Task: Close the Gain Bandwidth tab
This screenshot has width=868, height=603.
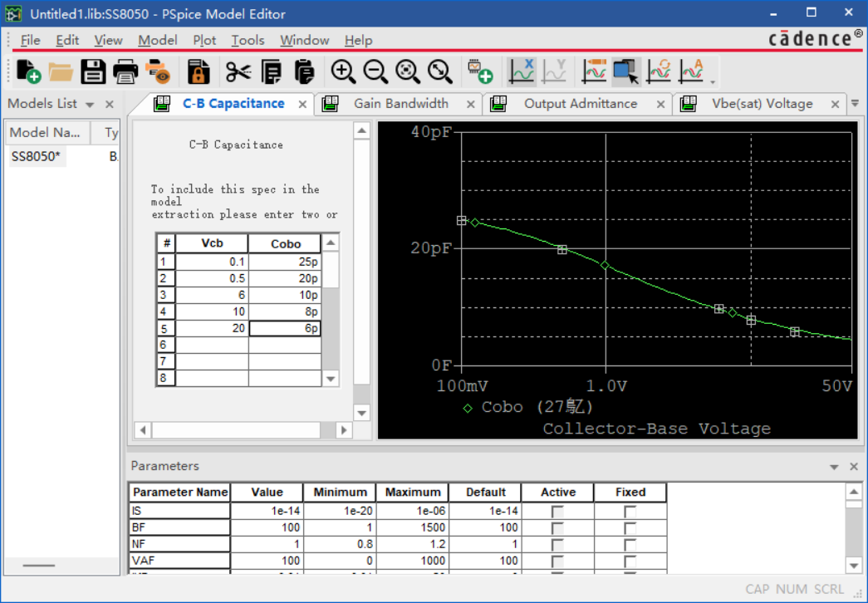Action: click(470, 104)
